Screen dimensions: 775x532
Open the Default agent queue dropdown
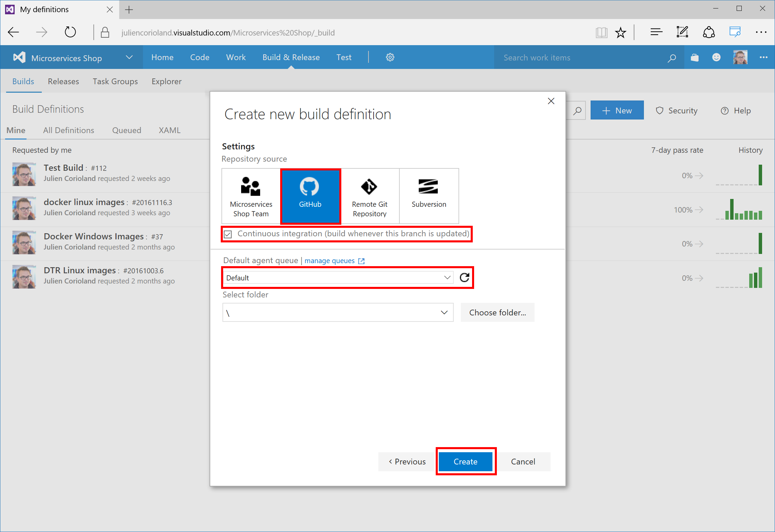tap(447, 277)
